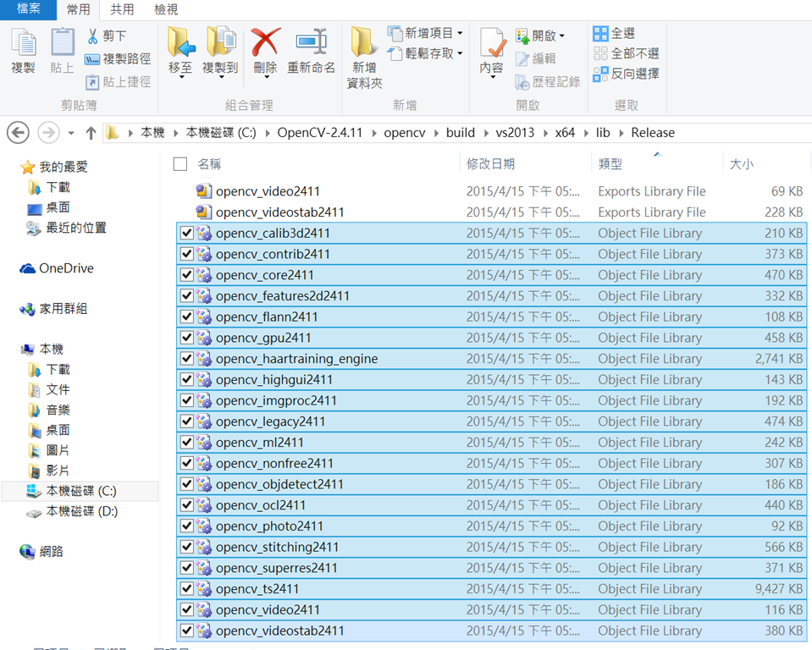This screenshot has height=650, width=812.
Task: Expand address chevron after vs2013
Action: pos(545,133)
